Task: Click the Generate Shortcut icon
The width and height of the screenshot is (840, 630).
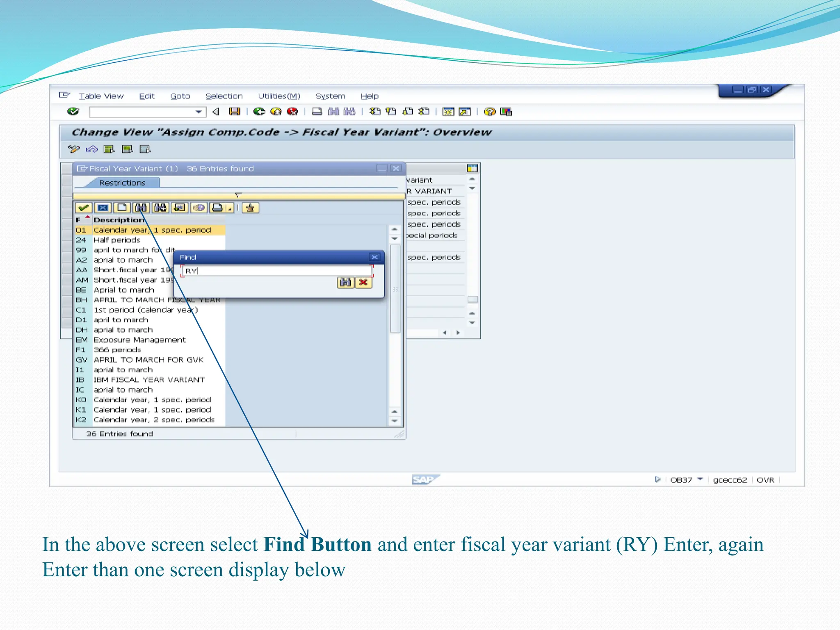Action: pos(465,112)
